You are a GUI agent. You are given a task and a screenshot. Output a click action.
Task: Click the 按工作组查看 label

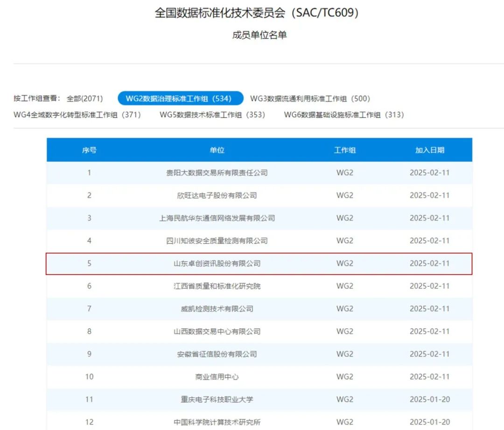click(x=37, y=99)
